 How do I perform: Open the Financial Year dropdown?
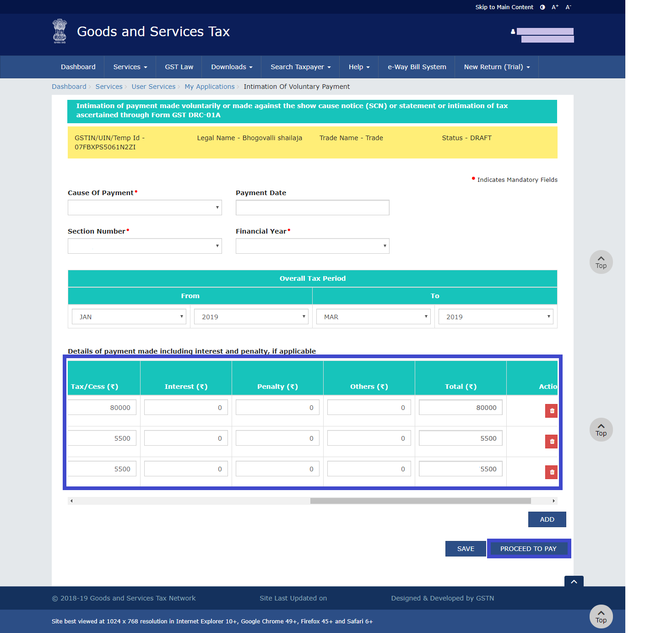[x=312, y=246]
